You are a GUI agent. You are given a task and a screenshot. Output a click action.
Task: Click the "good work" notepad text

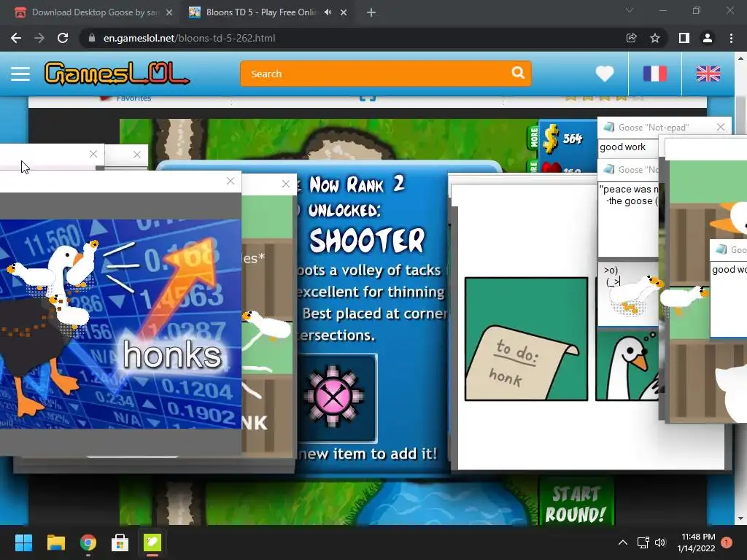(x=623, y=147)
